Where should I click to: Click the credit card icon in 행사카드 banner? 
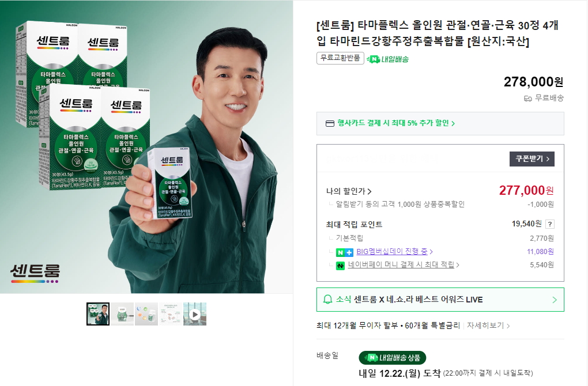330,123
